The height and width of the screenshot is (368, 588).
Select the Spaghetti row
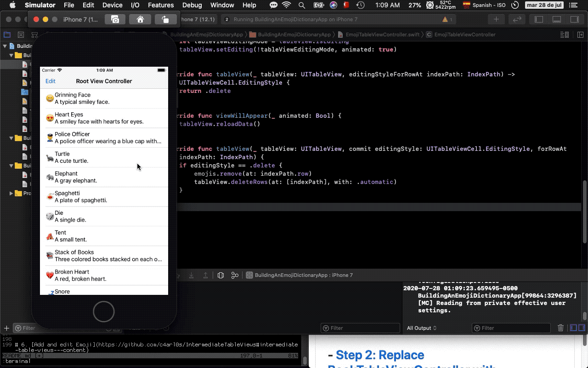[104, 197]
